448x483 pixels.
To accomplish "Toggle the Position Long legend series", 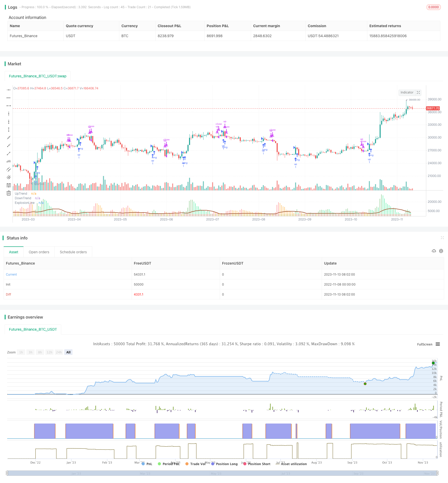I will click(224, 464).
